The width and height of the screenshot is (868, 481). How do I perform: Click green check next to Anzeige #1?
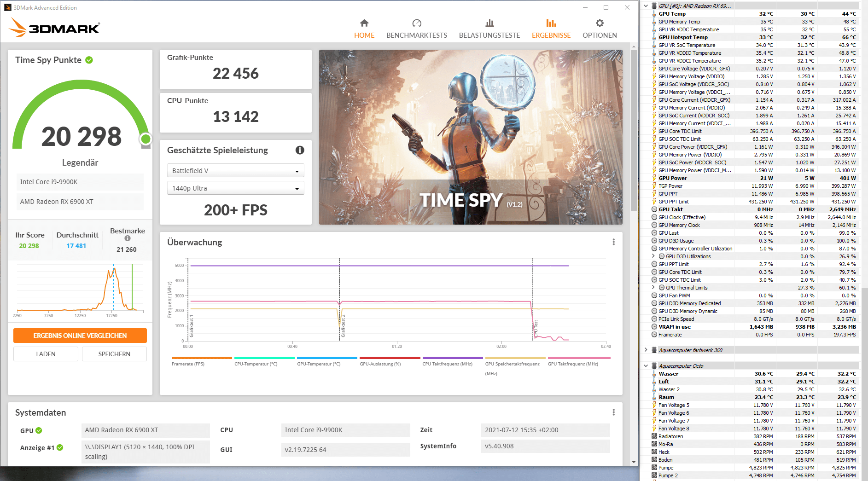click(60, 447)
